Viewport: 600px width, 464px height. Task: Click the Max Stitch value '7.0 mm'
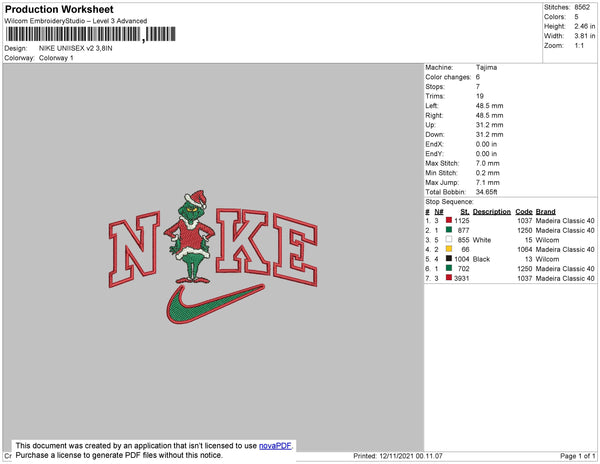coord(488,163)
